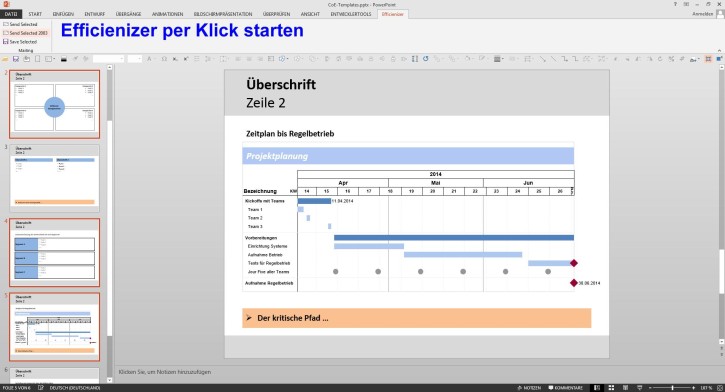
Task: Click the zoom in plus button
Action: (694, 388)
